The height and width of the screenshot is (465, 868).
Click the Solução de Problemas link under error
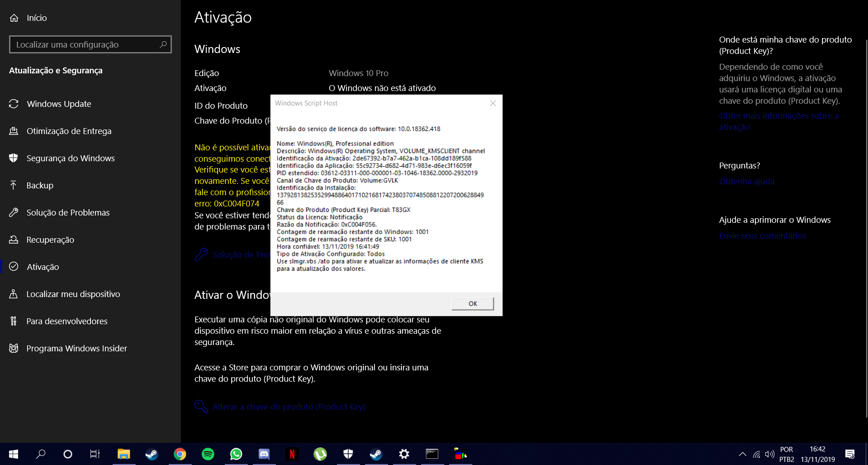241,254
